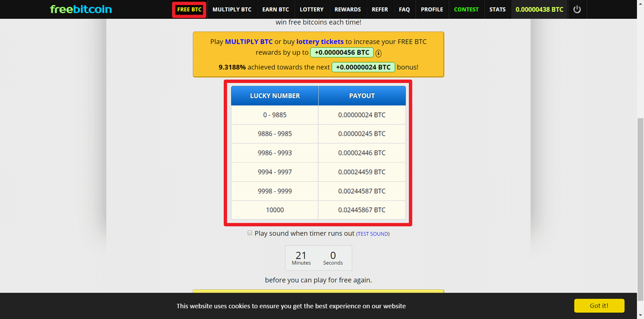Click the 0.00000438 BTC balance
Screen dimensions: 644x319
539,9
